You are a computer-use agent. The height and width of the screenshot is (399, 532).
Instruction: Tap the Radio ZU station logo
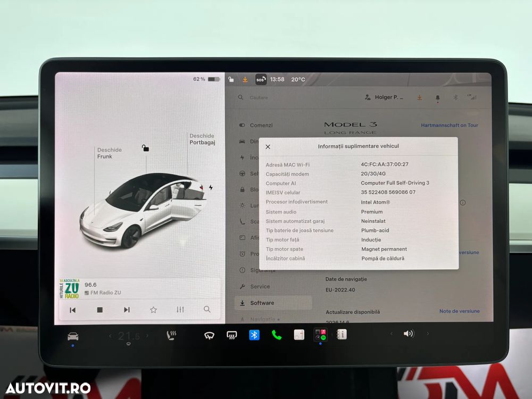point(70,289)
